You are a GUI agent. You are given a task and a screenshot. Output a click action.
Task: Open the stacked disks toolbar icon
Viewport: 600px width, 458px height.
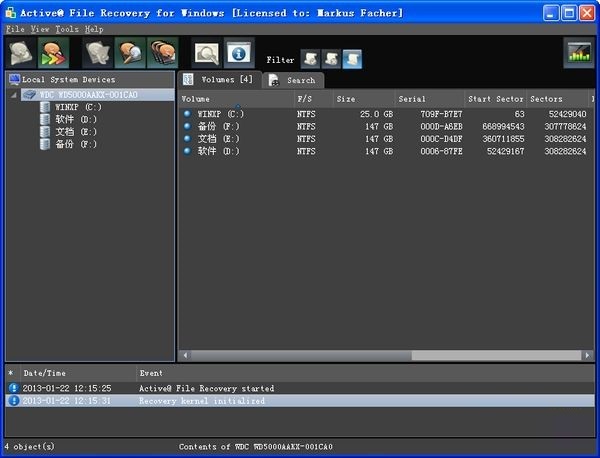pyautogui.click(x=163, y=53)
